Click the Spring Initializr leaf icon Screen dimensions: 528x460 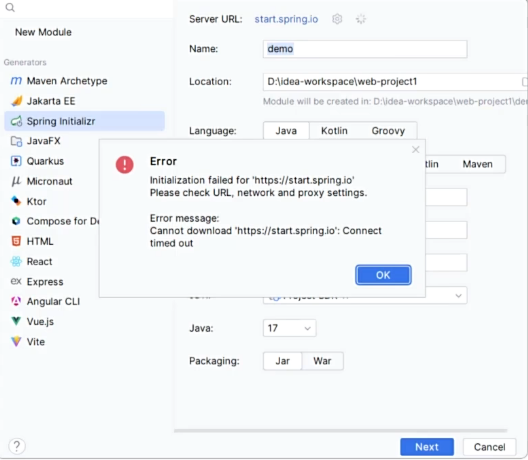coord(16,121)
